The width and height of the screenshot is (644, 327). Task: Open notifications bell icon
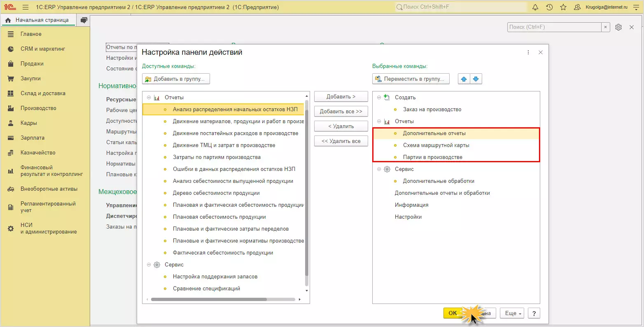(535, 7)
